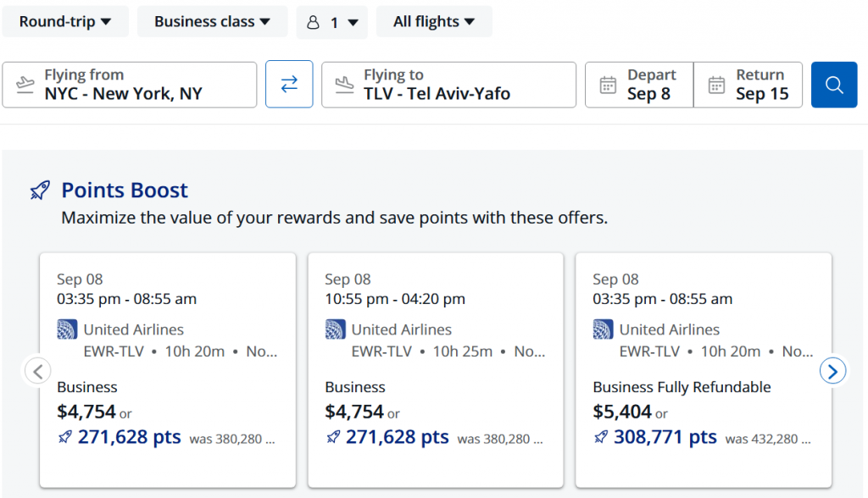Click United Airlines logo in 10:55 pm flight
Screen dimensions: 868x498
(x=335, y=329)
